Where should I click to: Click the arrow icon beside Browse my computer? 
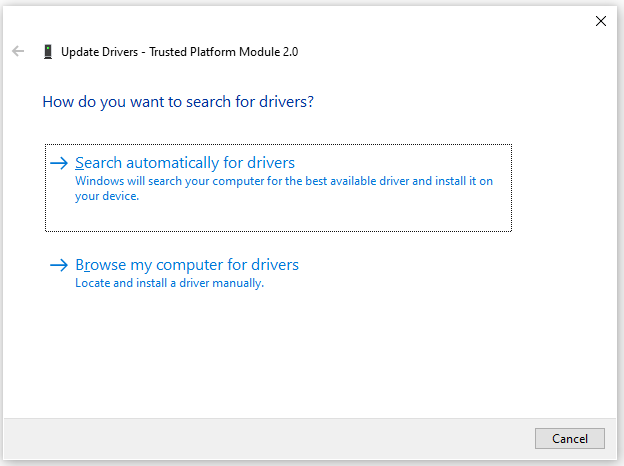tap(59, 265)
